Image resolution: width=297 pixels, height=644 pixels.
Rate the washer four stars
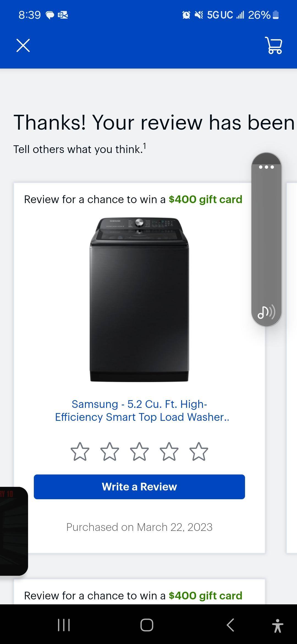coord(169,452)
